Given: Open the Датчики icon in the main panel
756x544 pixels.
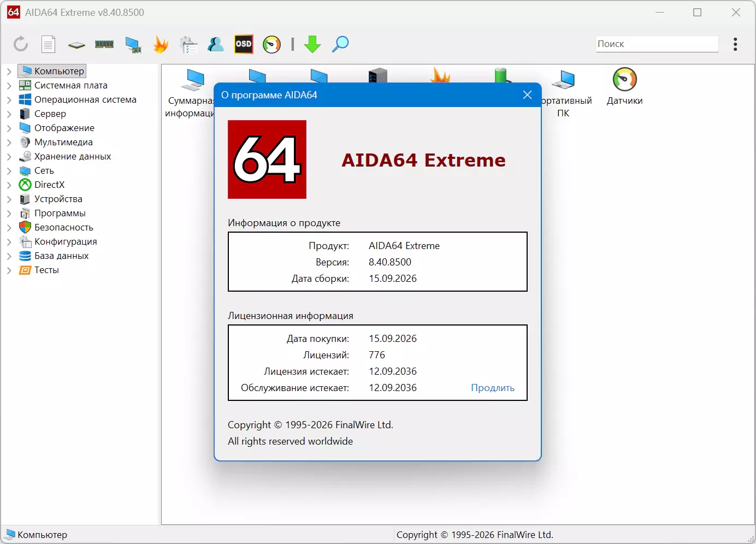Looking at the screenshot, I should pos(624,86).
